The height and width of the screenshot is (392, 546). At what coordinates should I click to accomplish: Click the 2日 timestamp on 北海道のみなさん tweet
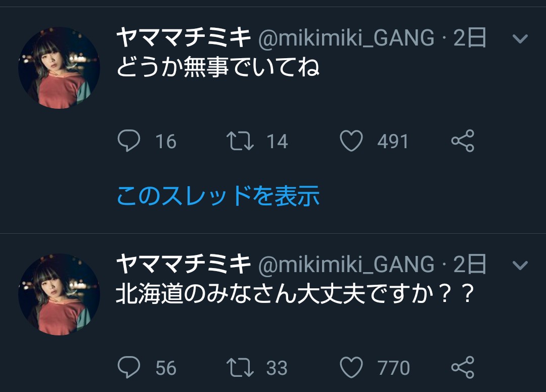pos(470,265)
